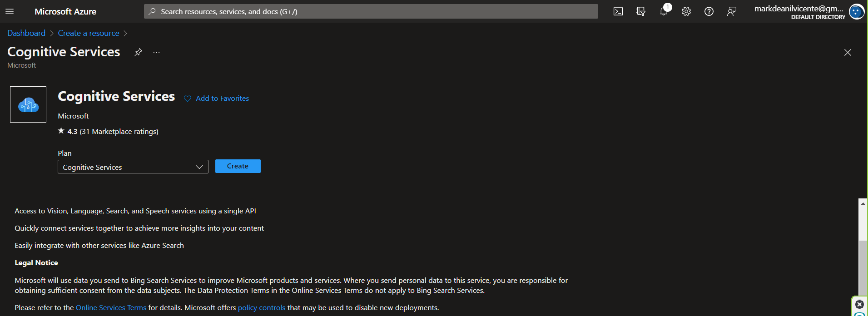This screenshot has width=868, height=316.
Task: Open the Help question mark icon
Action: [709, 11]
